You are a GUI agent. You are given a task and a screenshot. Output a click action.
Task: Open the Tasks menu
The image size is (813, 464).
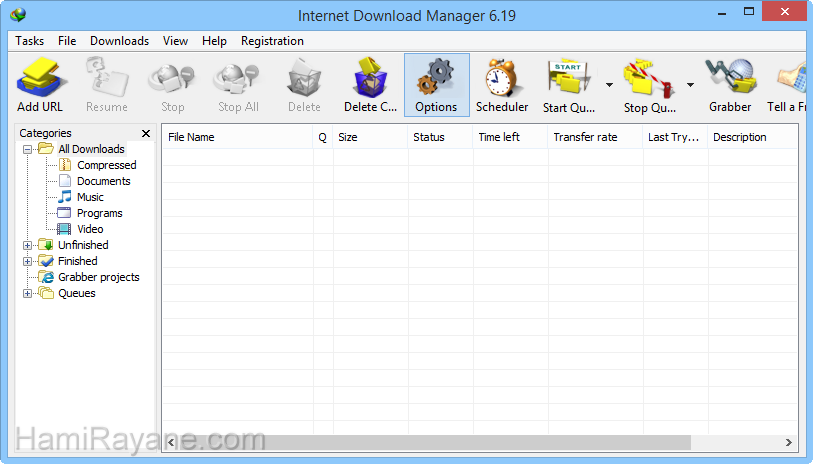pos(30,41)
